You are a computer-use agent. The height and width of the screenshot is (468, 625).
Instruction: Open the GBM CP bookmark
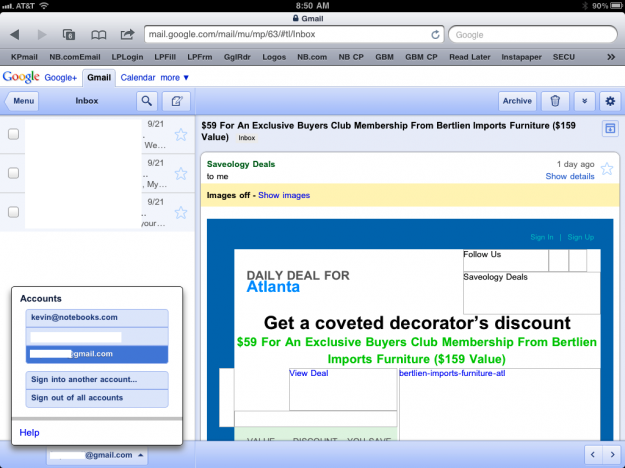[x=421, y=57]
